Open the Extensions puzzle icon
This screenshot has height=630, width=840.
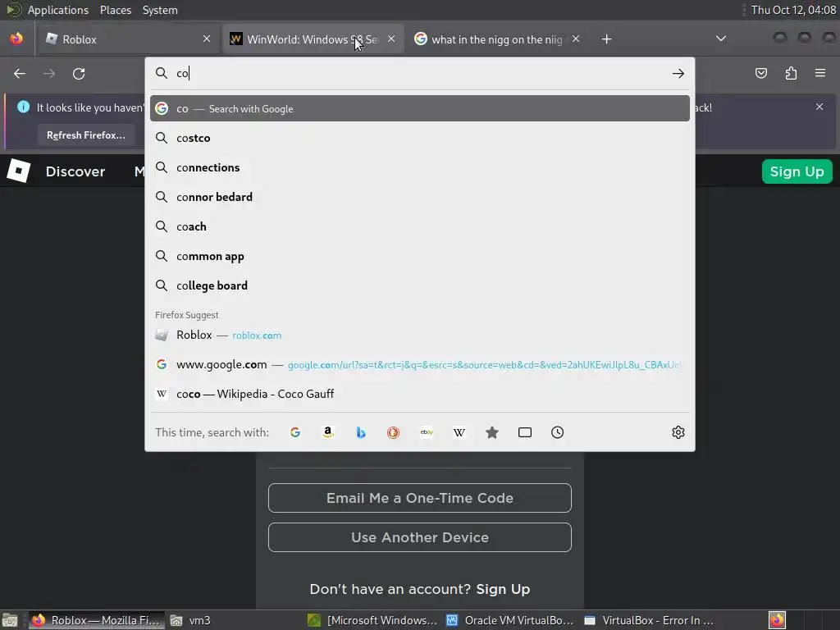point(791,73)
